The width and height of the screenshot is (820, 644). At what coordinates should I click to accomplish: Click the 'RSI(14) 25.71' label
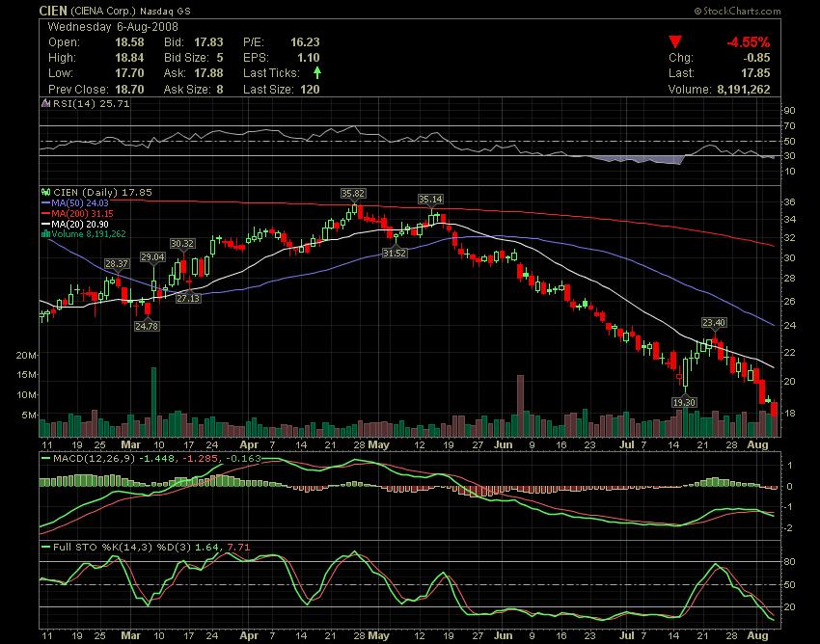point(91,103)
